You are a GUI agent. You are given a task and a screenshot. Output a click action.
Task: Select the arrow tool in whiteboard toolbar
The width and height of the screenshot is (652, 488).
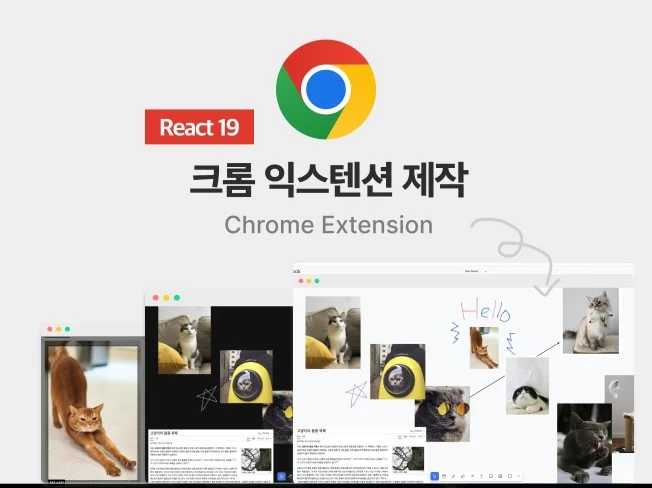472,476
